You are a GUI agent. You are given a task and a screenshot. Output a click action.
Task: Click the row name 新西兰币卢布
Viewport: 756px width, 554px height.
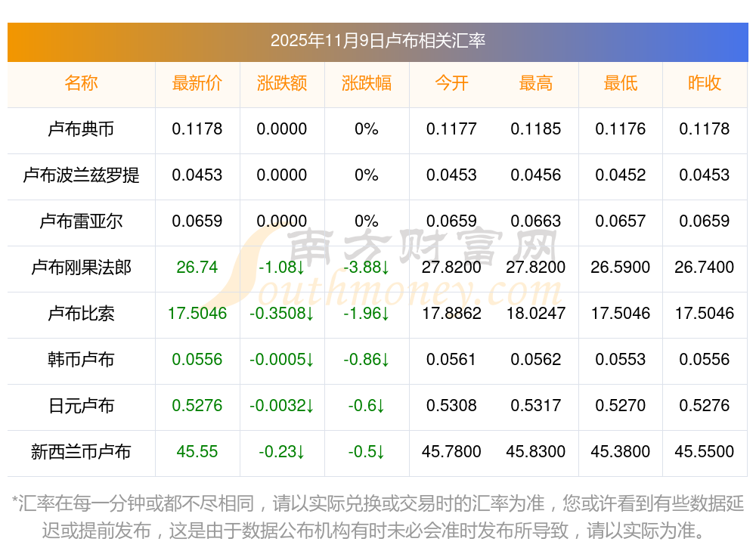coord(81,452)
